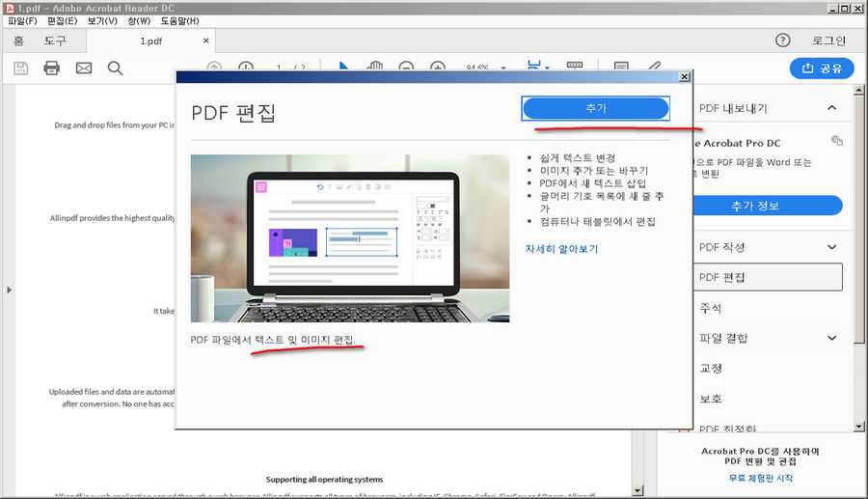Image resolution: width=868 pixels, height=499 pixels.
Task: Close the 1.pdf tab
Action: 206,41
